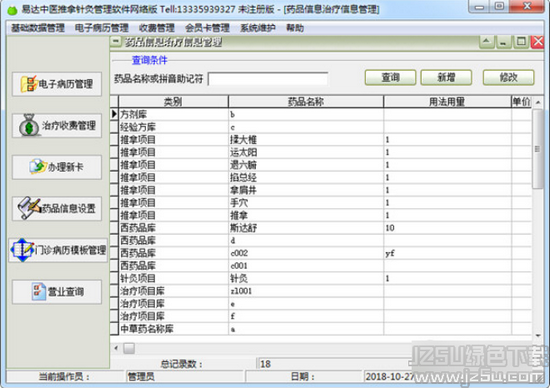Select the c002 cell
The image size is (550, 388).
click(x=306, y=253)
